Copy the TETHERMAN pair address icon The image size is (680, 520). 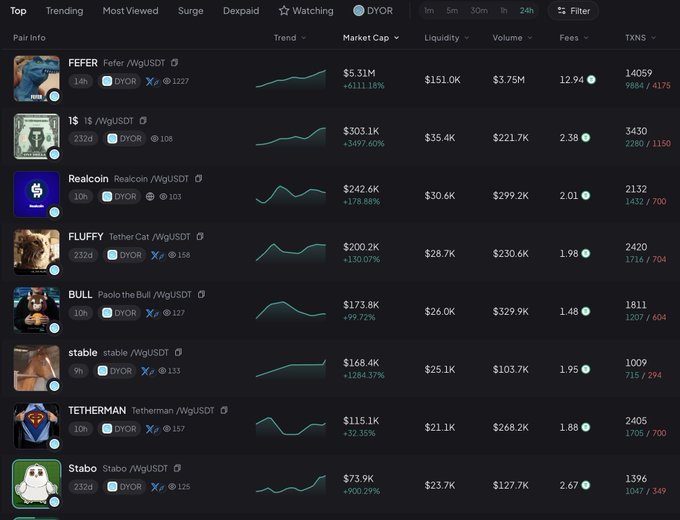click(224, 410)
